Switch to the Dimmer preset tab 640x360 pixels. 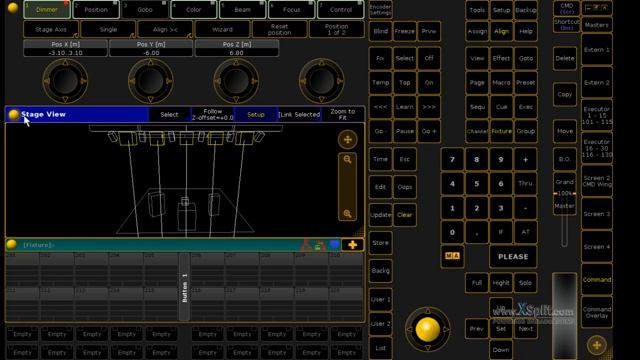tap(47, 10)
